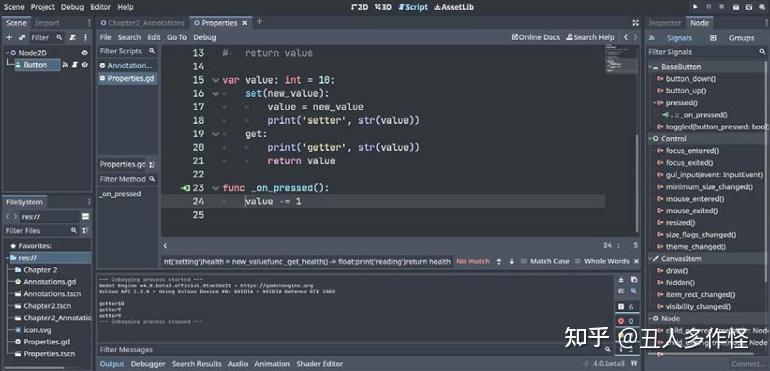Fold code at line 15
The height and width of the screenshot is (371, 770).
[215, 80]
